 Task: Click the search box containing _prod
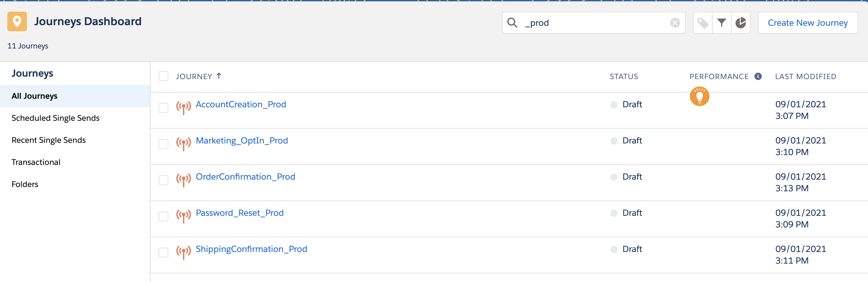(x=593, y=23)
